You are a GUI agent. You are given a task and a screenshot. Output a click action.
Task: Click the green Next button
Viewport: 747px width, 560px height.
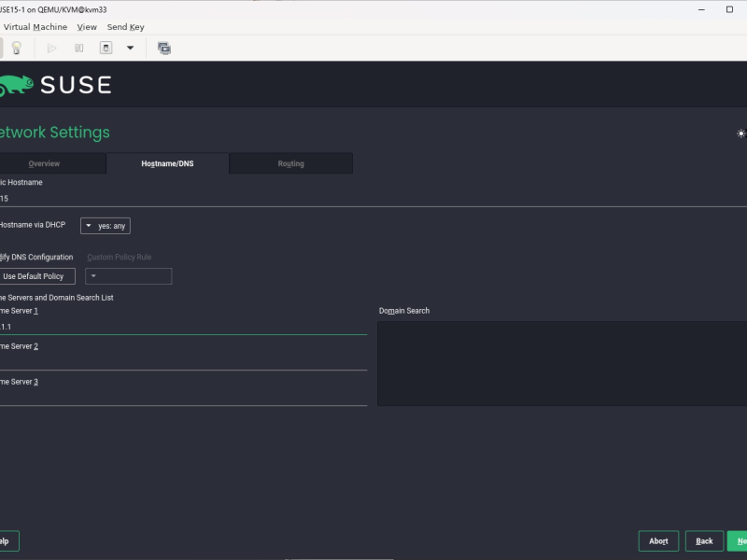(x=738, y=541)
